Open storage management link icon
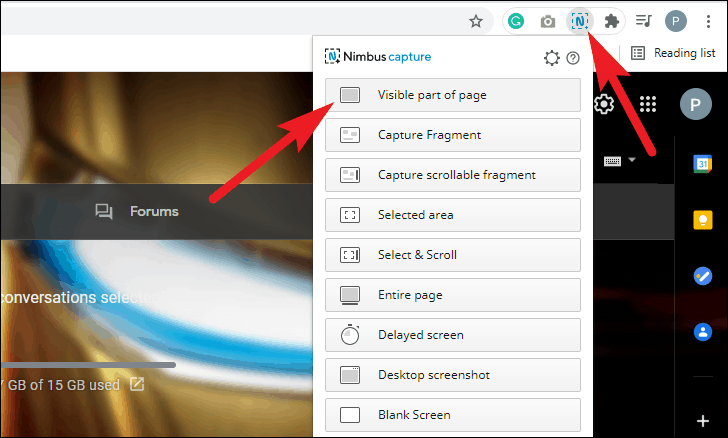Viewport: 728px width, 438px height. coord(136,384)
